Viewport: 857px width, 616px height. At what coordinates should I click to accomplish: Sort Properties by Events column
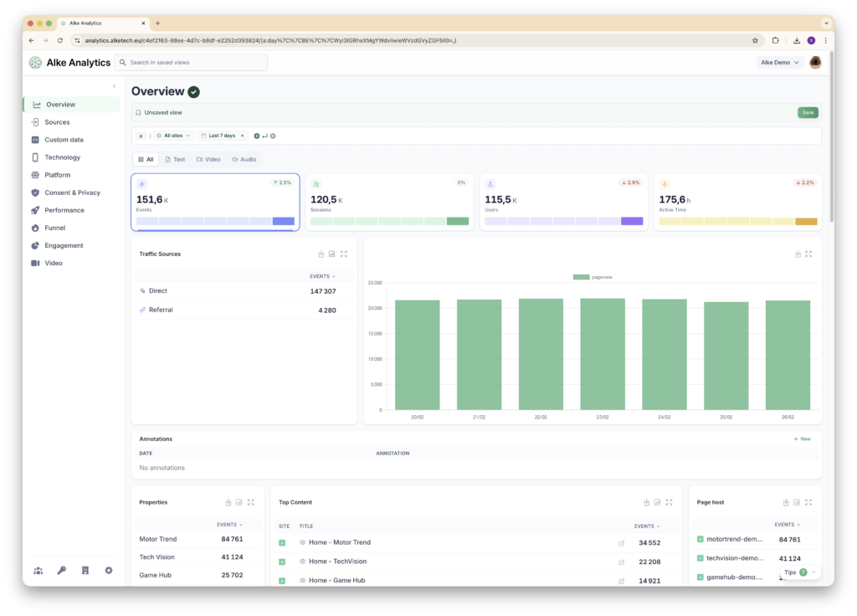(229, 525)
